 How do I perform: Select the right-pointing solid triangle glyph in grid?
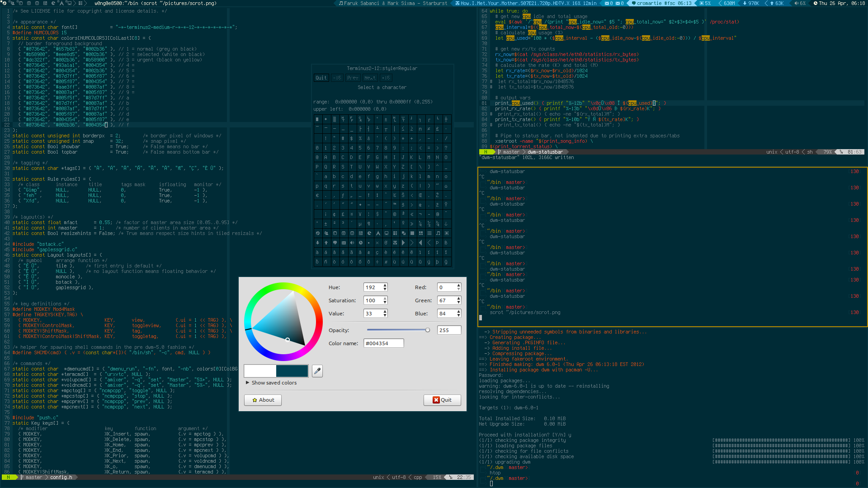point(403,243)
